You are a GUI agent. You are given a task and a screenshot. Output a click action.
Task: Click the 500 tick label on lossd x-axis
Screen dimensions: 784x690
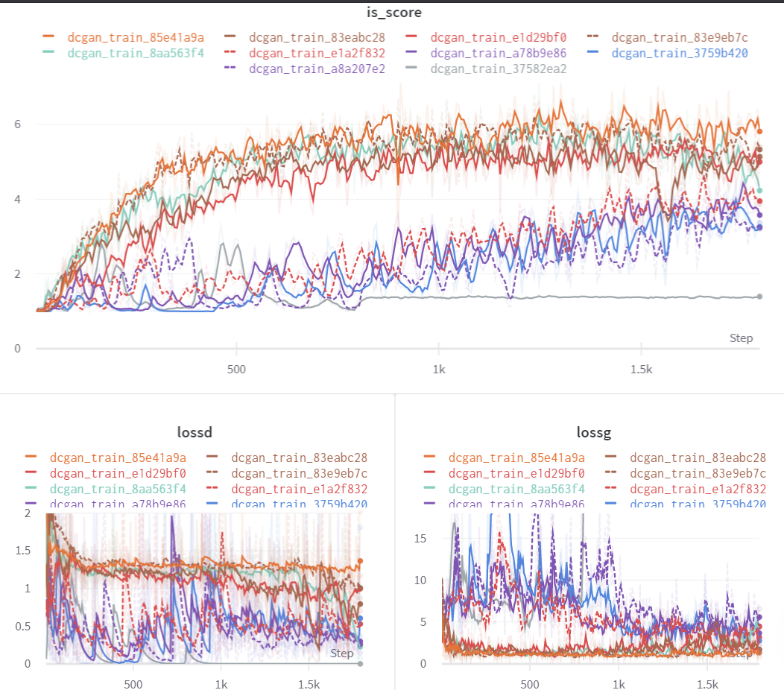click(133, 685)
